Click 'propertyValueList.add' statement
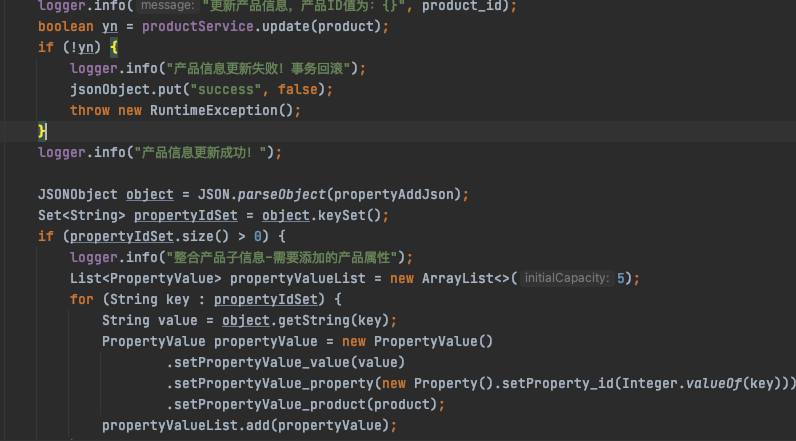This screenshot has width=796, height=441. 249,425
